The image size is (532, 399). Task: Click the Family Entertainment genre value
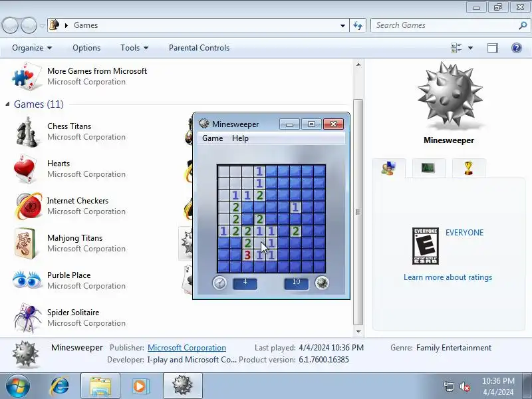tap(454, 347)
